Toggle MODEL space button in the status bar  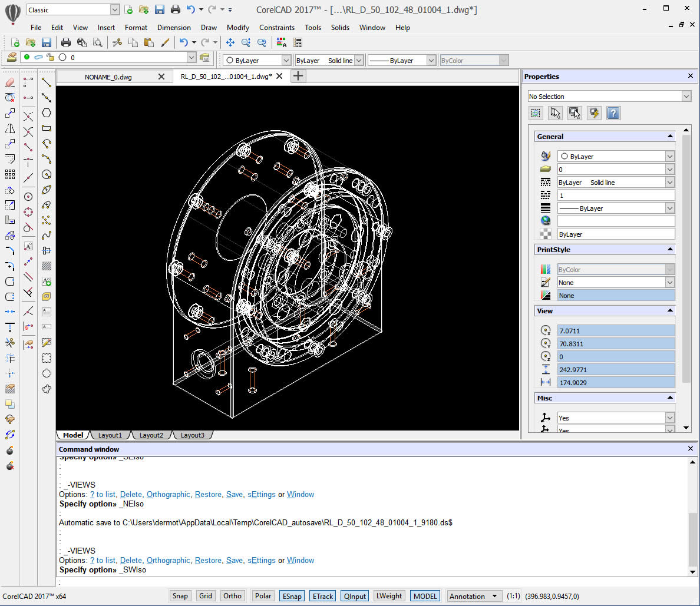425,596
